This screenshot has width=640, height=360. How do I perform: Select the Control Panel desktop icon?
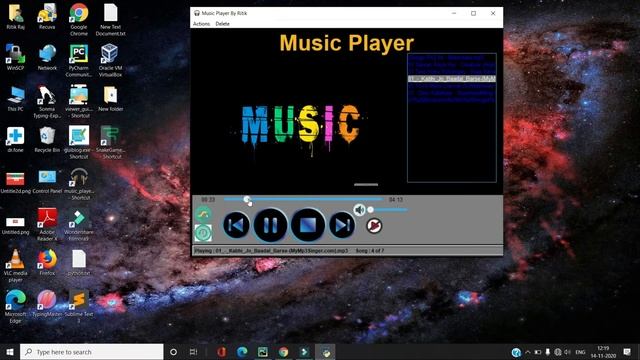coord(47,181)
